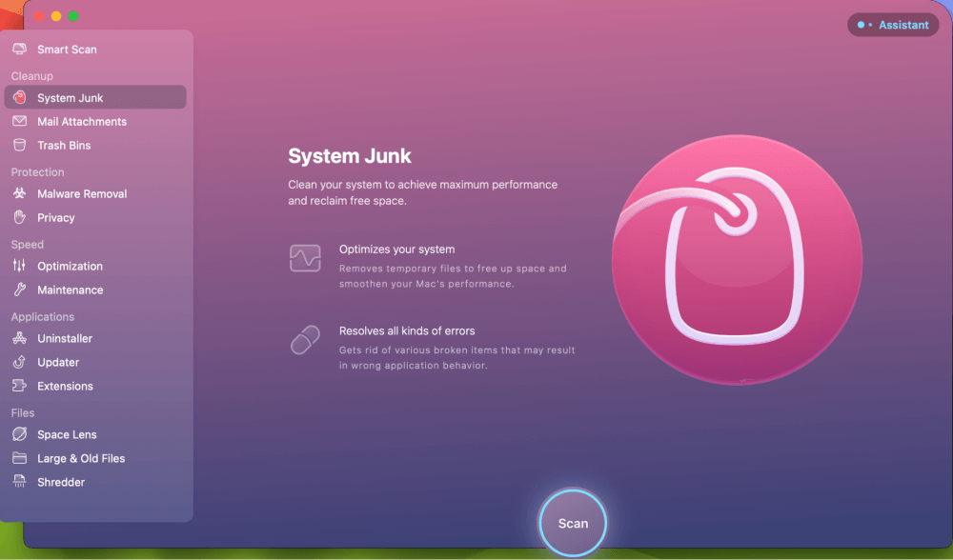
Task: Select the Maintenance label in sidebar
Action: coord(71,290)
